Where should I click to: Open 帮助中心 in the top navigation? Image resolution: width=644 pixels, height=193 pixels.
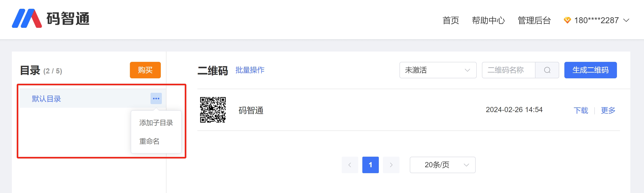click(488, 20)
